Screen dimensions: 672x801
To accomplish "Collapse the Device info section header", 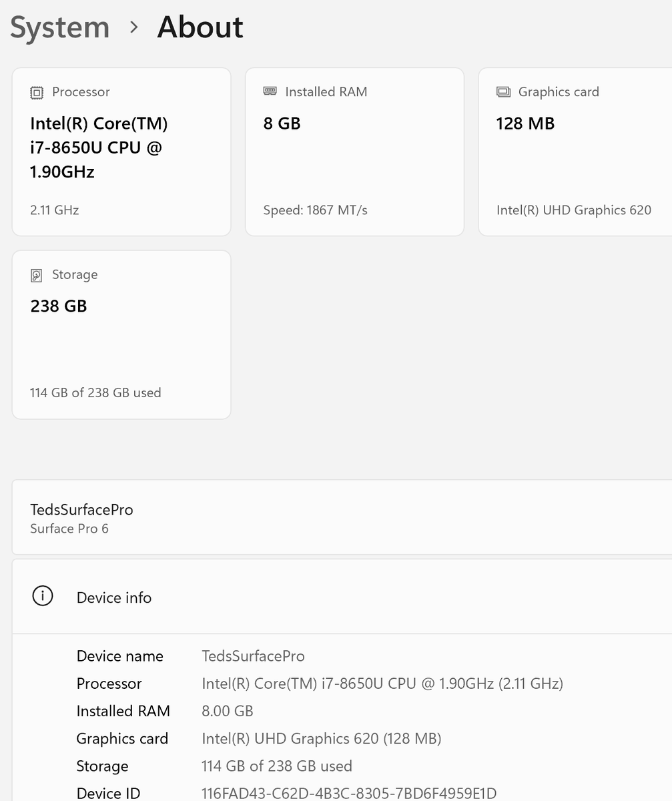I will coord(342,597).
